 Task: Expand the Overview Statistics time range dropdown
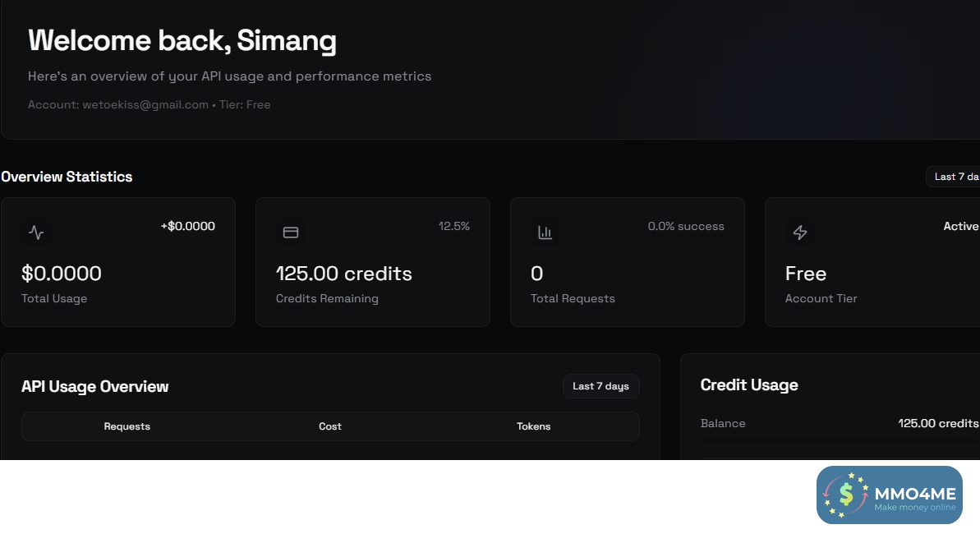click(x=955, y=177)
